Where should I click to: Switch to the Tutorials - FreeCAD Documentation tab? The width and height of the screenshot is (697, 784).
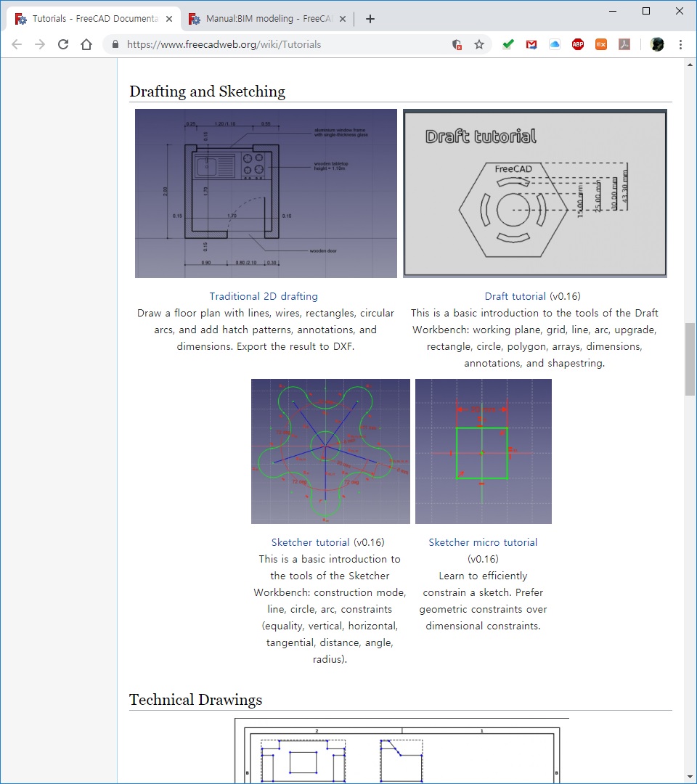[x=92, y=19]
